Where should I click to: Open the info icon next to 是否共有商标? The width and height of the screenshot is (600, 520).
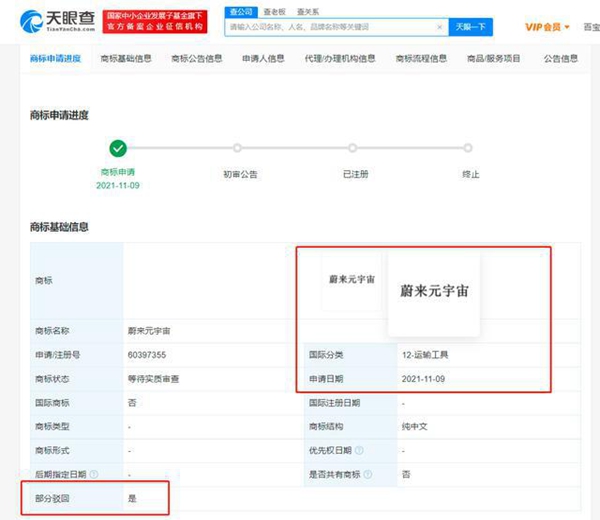pyautogui.click(x=368, y=474)
